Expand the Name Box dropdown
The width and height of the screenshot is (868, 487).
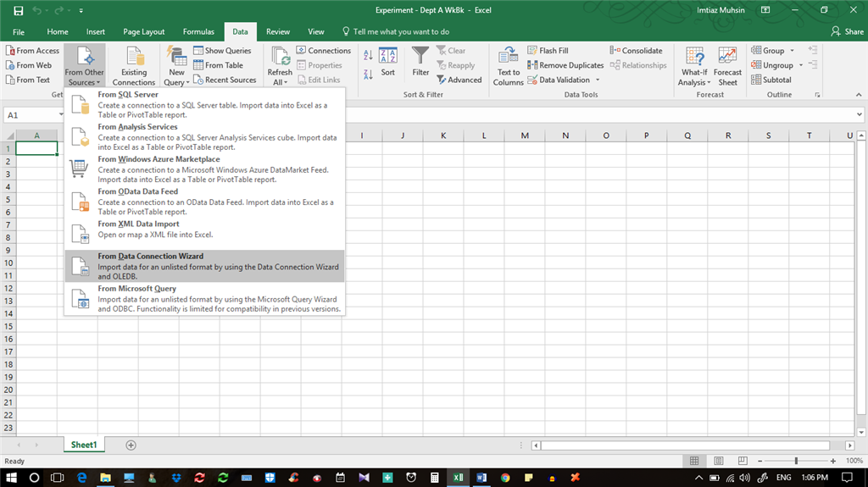pos(61,114)
